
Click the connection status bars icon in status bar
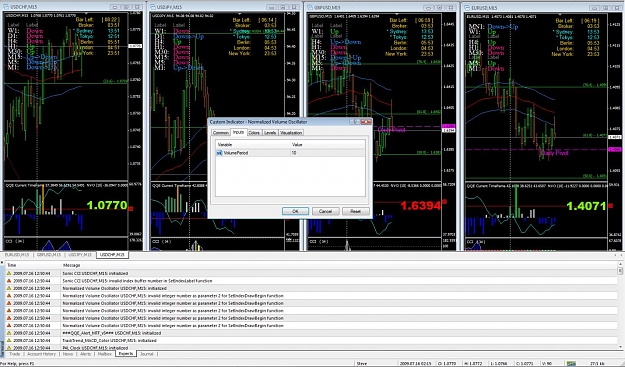pyautogui.click(x=572, y=363)
